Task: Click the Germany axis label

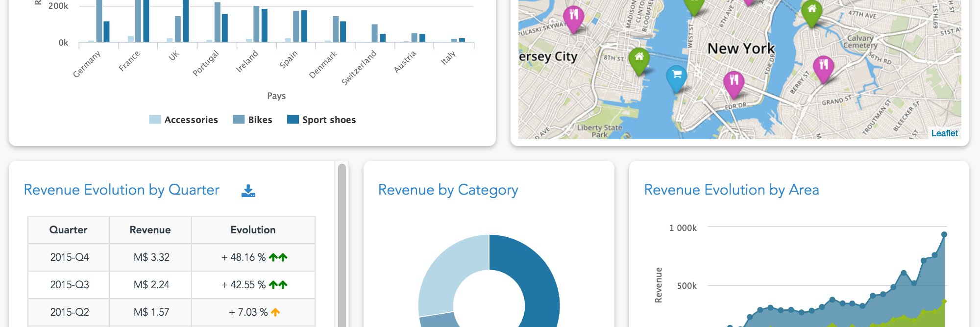Action: coord(87,64)
